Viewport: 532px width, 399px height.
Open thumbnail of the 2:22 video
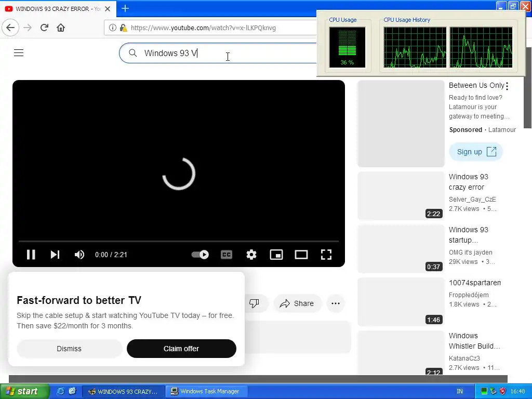401,196
